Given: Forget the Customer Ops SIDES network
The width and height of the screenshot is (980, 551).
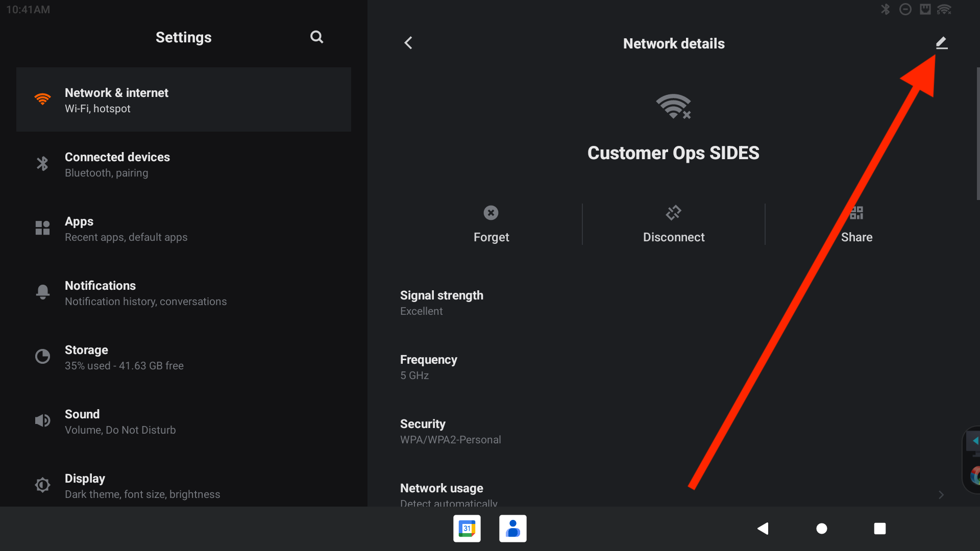Looking at the screenshot, I should (491, 224).
